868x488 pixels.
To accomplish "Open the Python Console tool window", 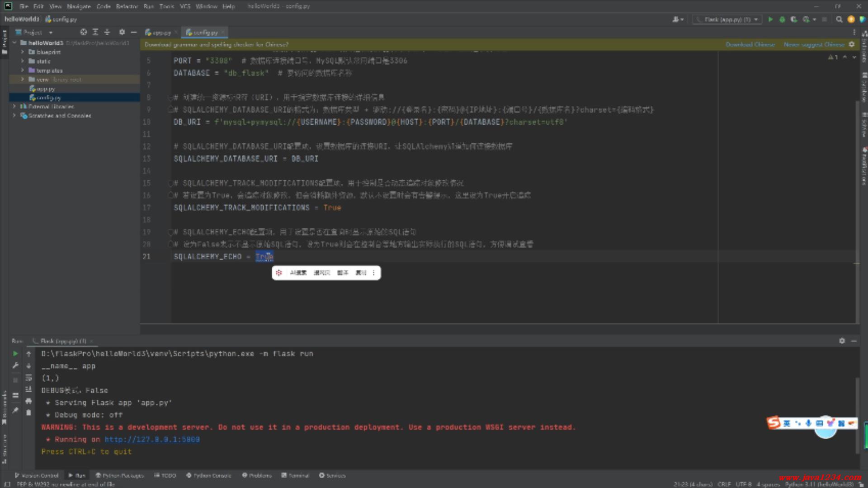I will pyautogui.click(x=208, y=475).
